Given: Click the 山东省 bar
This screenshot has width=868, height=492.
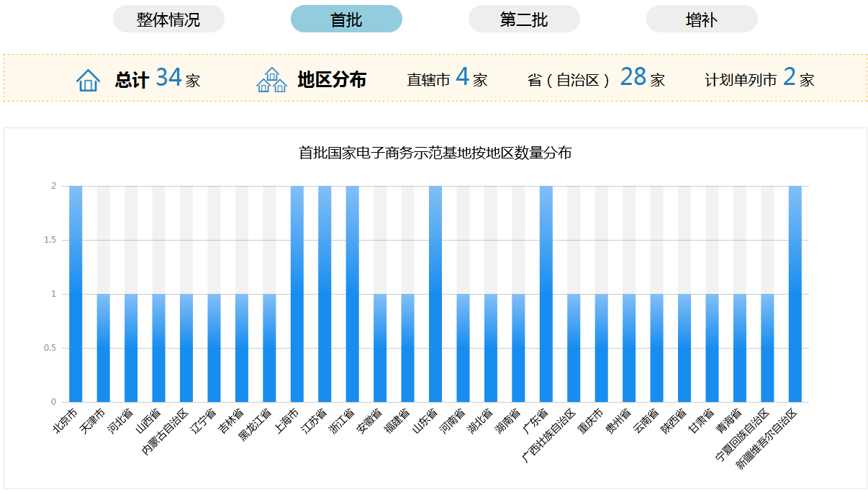Looking at the screenshot, I should click(435, 294).
